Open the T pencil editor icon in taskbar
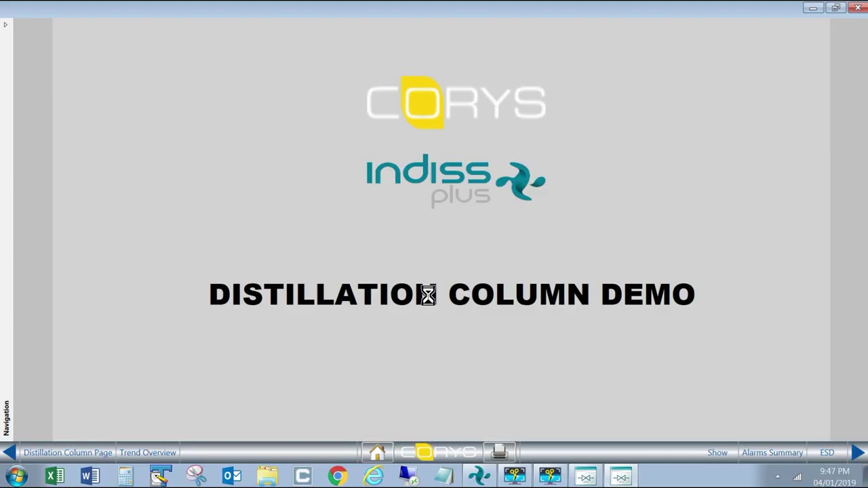 tap(161, 476)
